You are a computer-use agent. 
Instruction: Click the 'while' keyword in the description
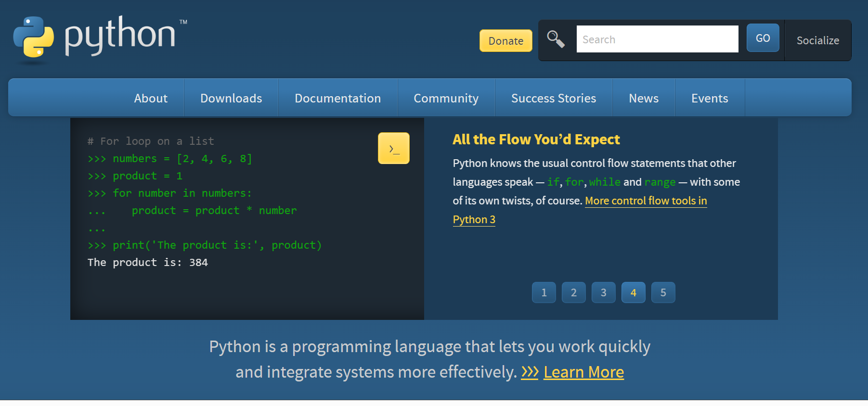point(605,182)
